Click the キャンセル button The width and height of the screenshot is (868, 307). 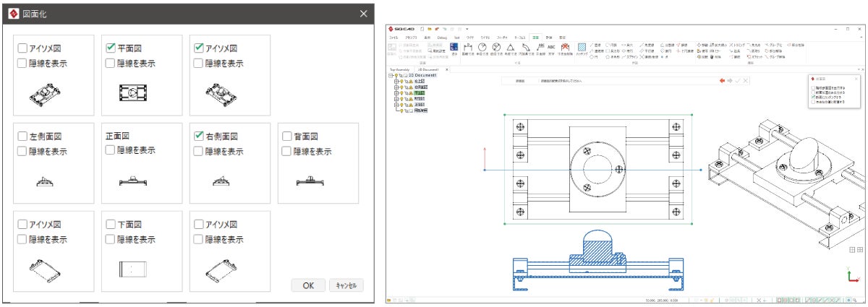[346, 285]
